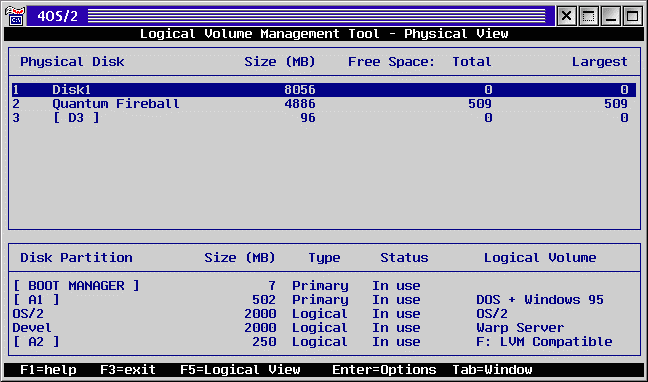Click the 8056 size value
This screenshot has width=648, height=382.
click(300, 90)
